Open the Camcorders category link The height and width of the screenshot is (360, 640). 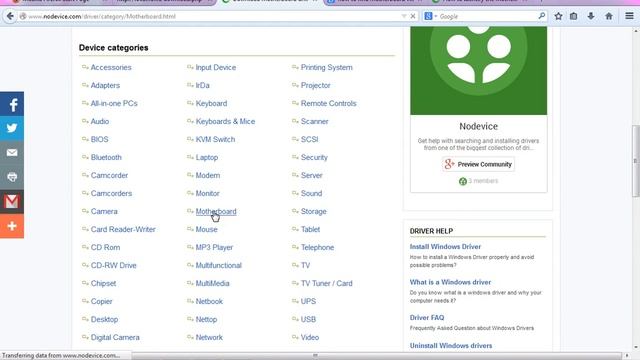[x=111, y=193]
